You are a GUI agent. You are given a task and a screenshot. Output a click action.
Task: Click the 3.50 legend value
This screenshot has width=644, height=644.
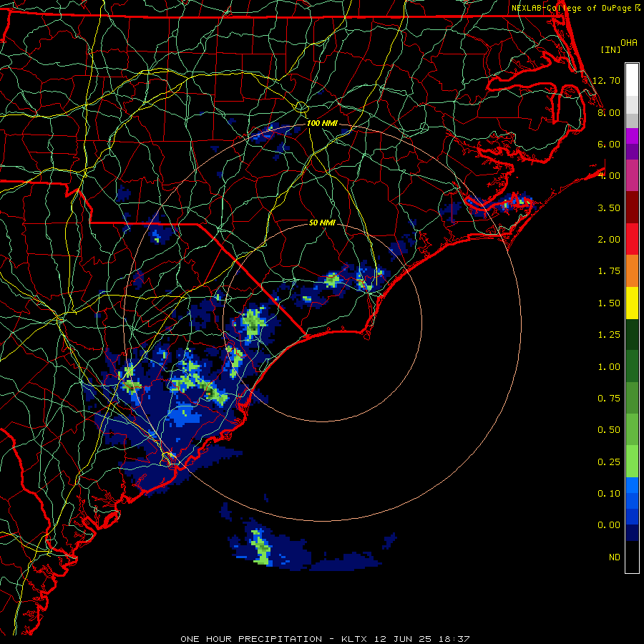click(609, 208)
